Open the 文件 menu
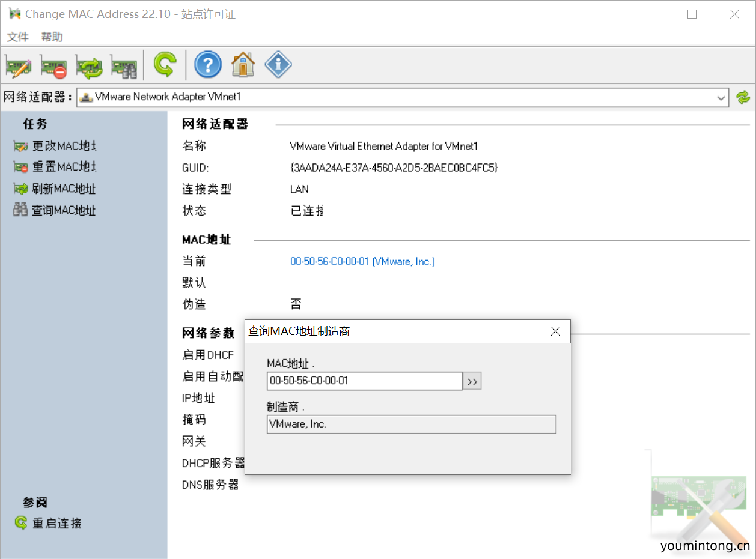Image resolution: width=756 pixels, height=559 pixels. tap(17, 37)
